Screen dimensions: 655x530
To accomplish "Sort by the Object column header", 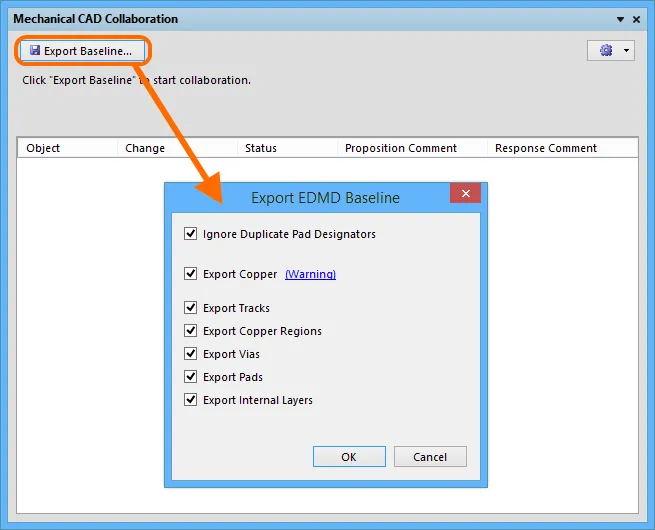I will pyautogui.click(x=67, y=148).
